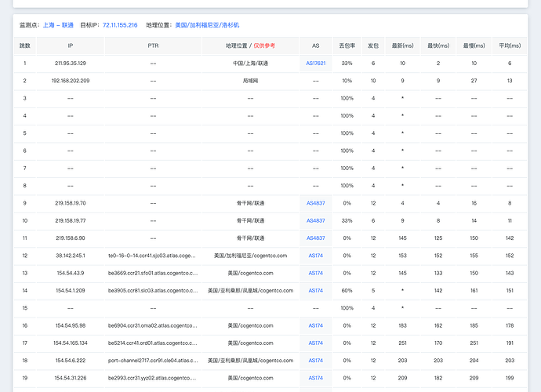
Task: Click hop number 15 row cell
Action: click(25, 308)
